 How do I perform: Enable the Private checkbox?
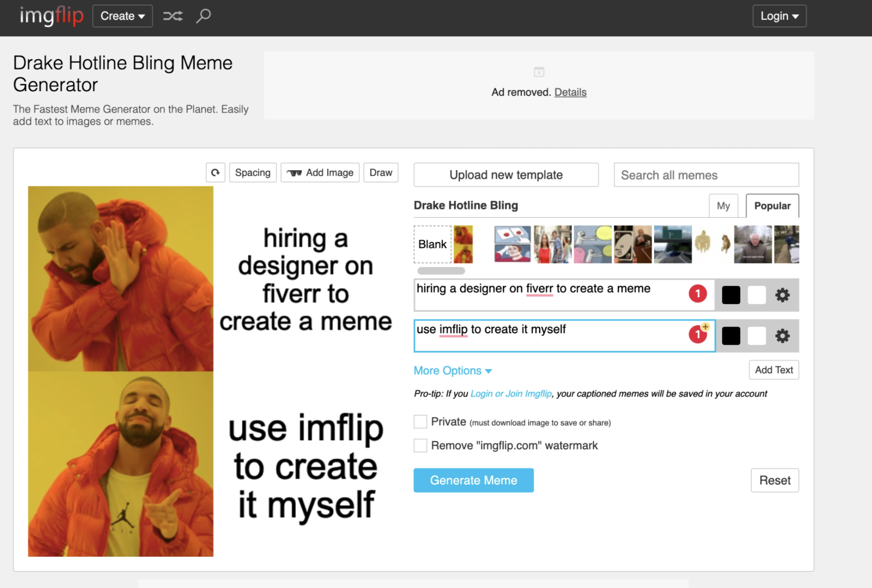tap(421, 422)
